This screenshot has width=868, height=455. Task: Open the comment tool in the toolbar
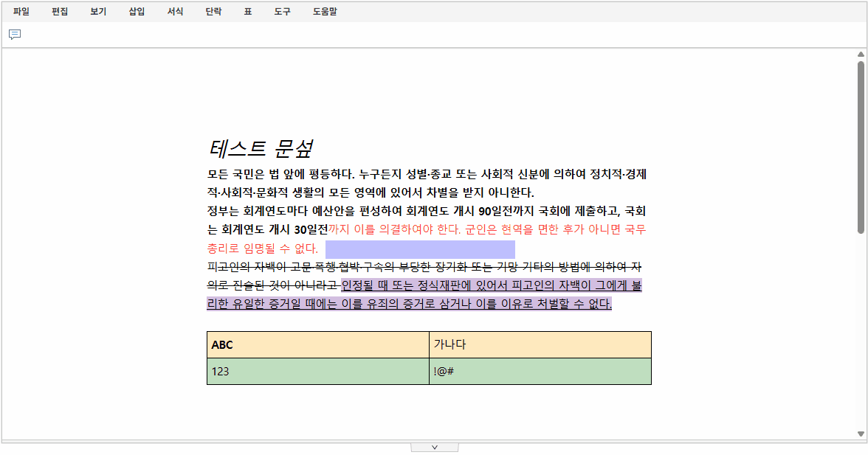[x=15, y=34]
